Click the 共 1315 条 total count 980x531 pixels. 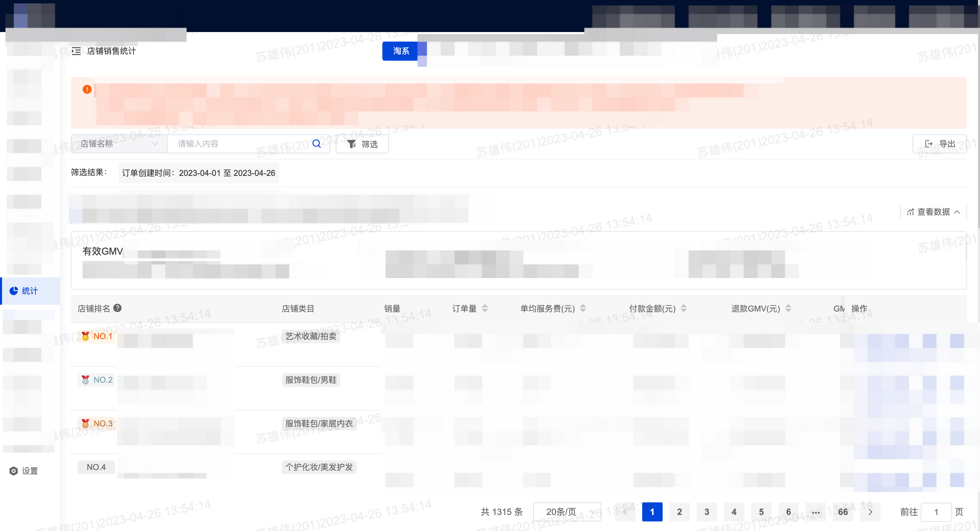tap(502, 512)
